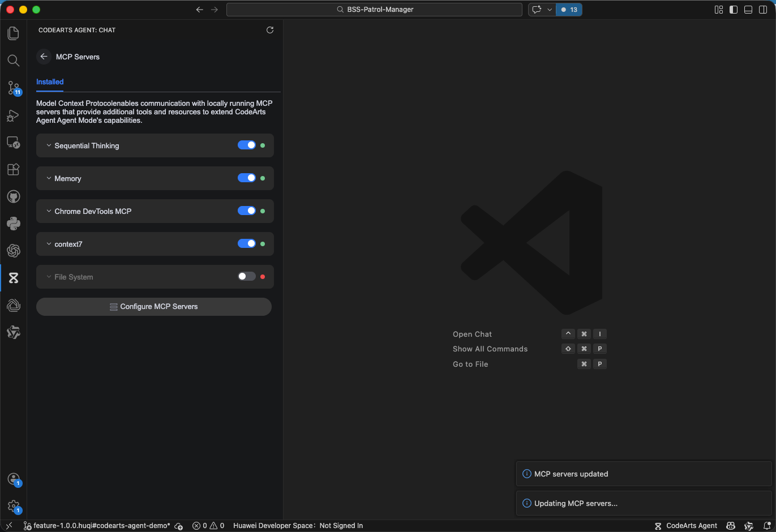776x532 pixels.
Task: Click the refresh icon in CodeArts chat header
Action: tap(270, 30)
